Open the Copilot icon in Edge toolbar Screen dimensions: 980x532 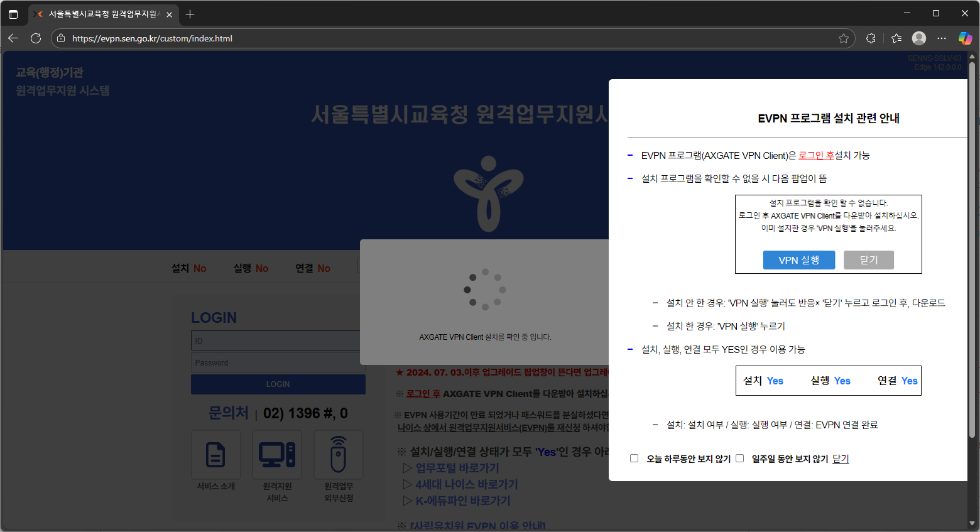point(965,38)
